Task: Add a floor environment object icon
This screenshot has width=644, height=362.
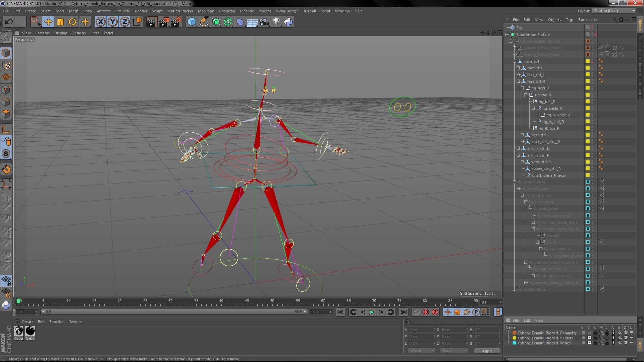Action: (x=252, y=22)
